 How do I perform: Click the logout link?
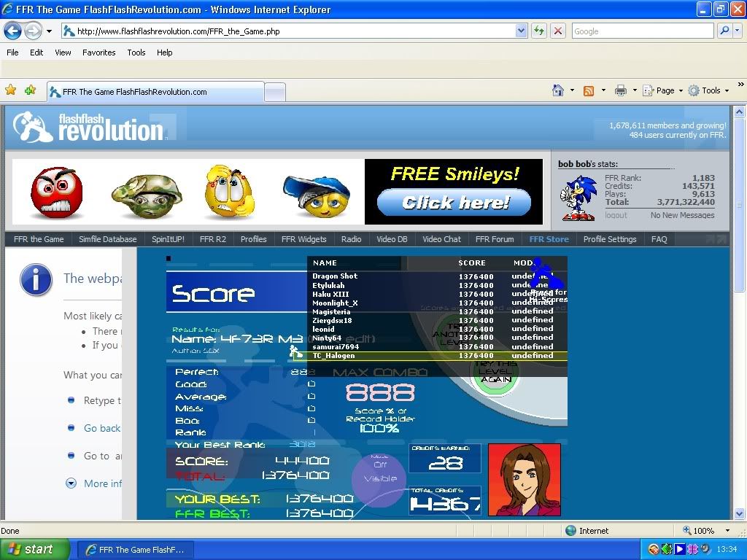tap(616, 215)
